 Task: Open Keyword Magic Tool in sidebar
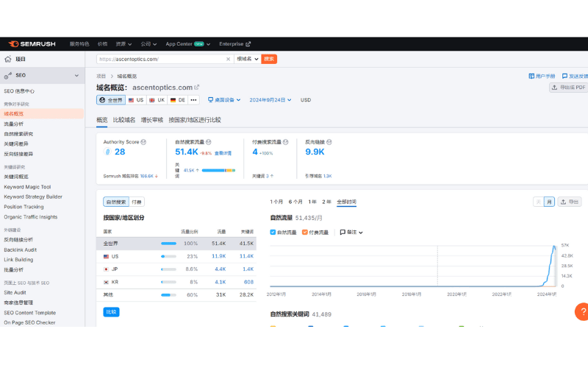[x=27, y=187]
